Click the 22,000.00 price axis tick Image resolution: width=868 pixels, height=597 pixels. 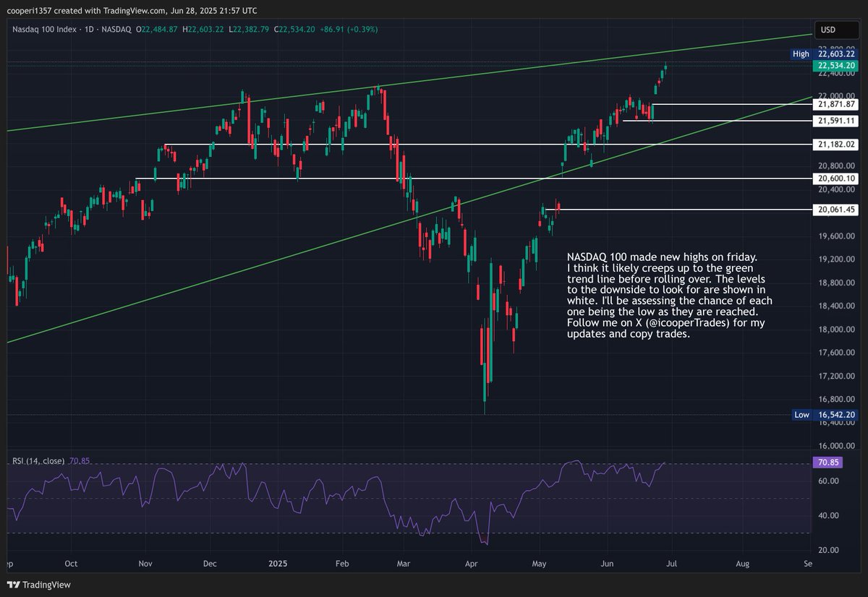pos(837,95)
